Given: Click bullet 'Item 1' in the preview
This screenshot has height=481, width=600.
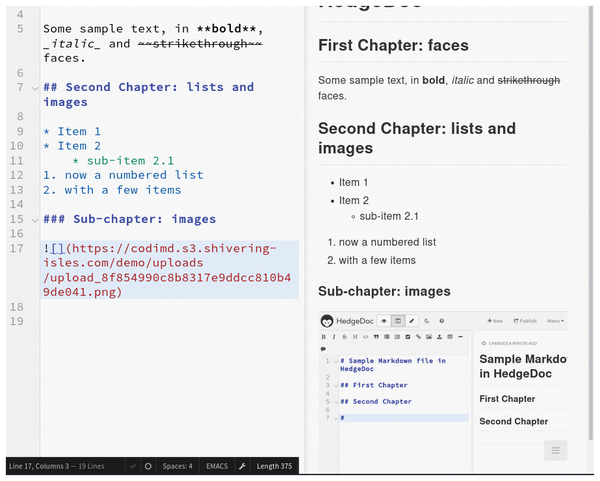Looking at the screenshot, I should 354,183.
